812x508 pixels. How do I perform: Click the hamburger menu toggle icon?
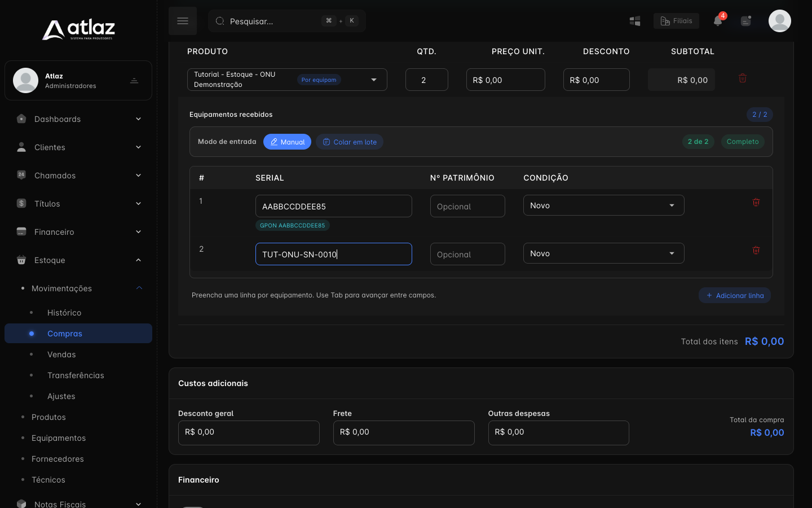coord(183,21)
